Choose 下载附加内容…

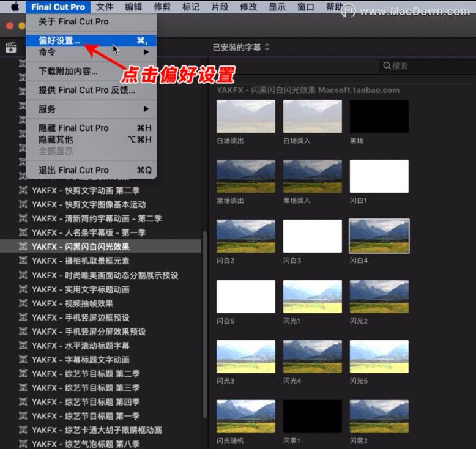[x=91, y=71]
